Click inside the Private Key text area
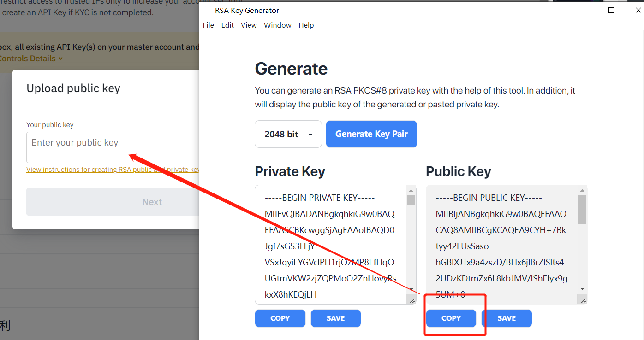 [331, 245]
